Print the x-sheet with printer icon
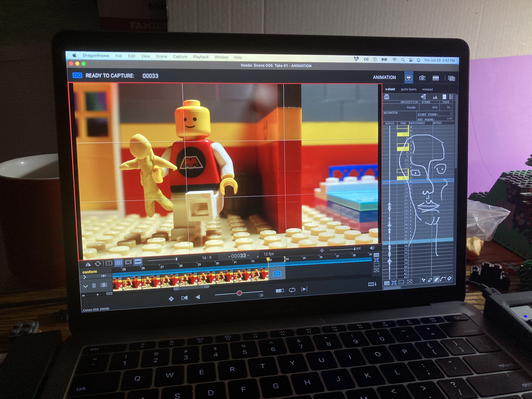Screen dimensions: 532x399 pyautogui.click(x=386, y=97)
